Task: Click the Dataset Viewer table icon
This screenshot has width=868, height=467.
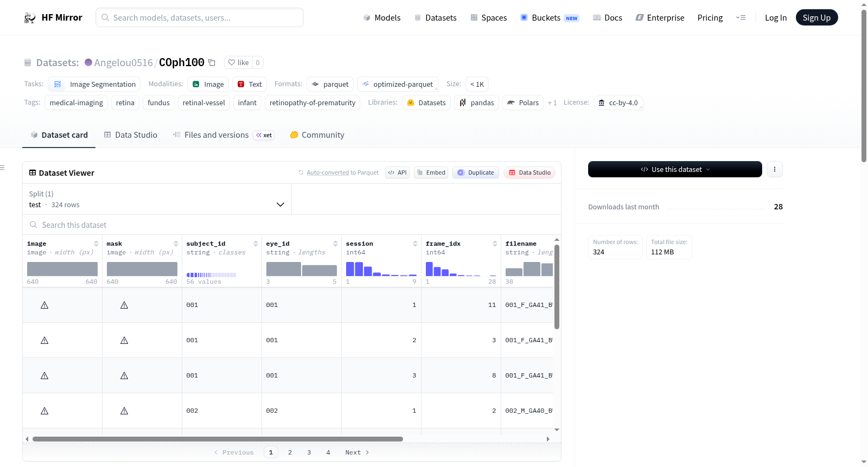Action: pos(33,172)
